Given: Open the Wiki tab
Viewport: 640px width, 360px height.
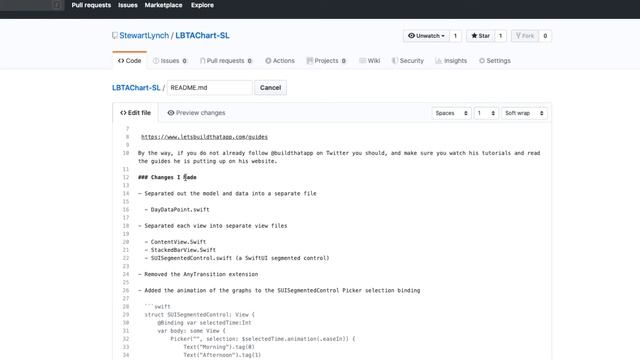Looking at the screenshot, I should pyautogui.click(x=369, y=60).
